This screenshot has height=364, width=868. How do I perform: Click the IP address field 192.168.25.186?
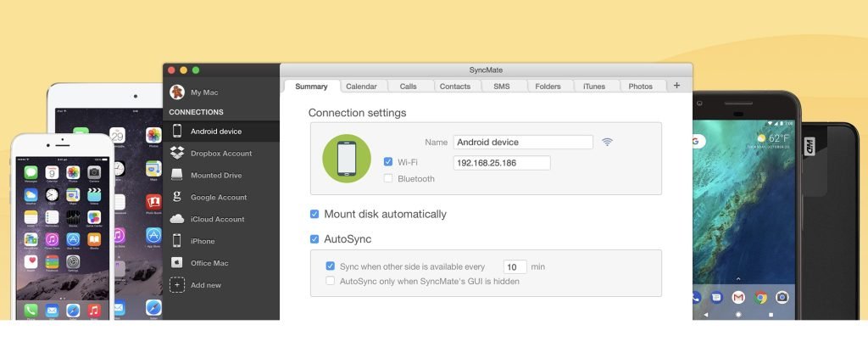(502, 163)
